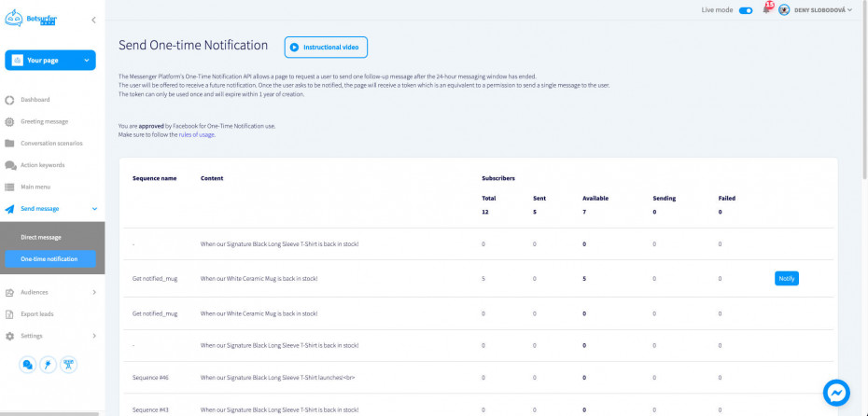This screenshot has height=416, width=868.
Task: Collapse the sidebar with the left chevron
Action: click(93, 20)
